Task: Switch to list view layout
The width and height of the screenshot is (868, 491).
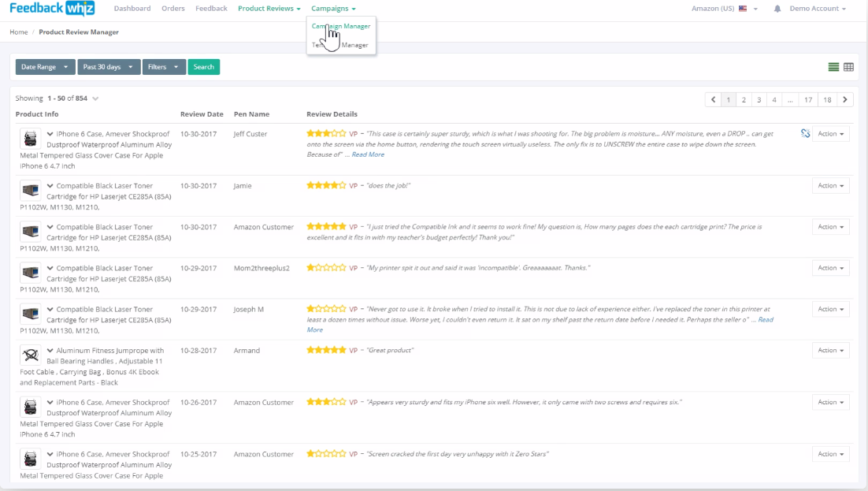Action: [x=833, y=67]
